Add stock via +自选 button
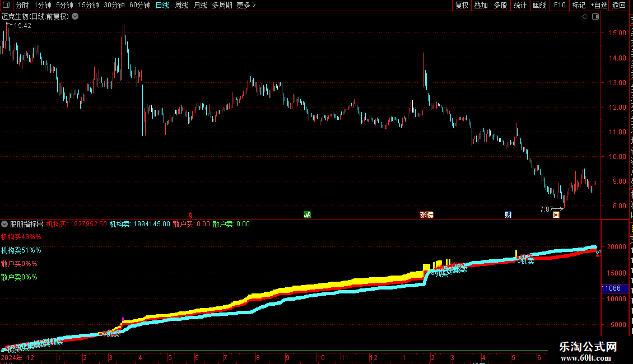 [x=599, y=5]
